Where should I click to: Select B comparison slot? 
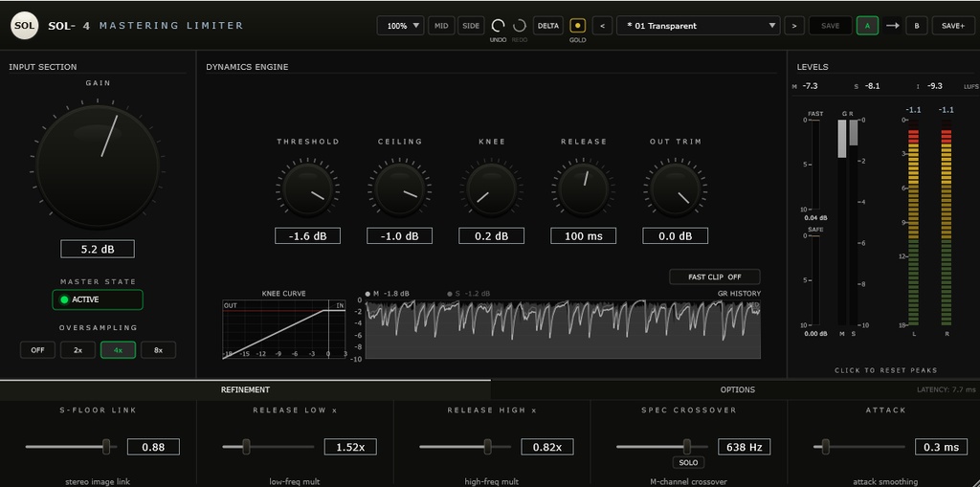pos(916,26)
